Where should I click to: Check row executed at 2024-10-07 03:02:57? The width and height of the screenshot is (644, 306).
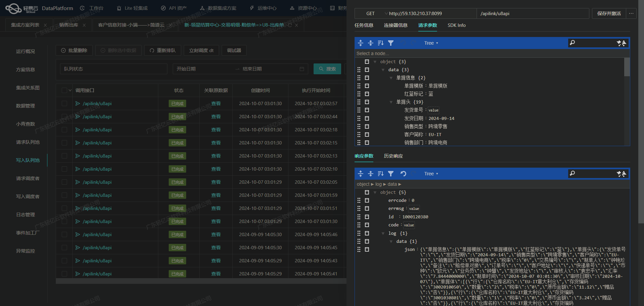point(64,103)
